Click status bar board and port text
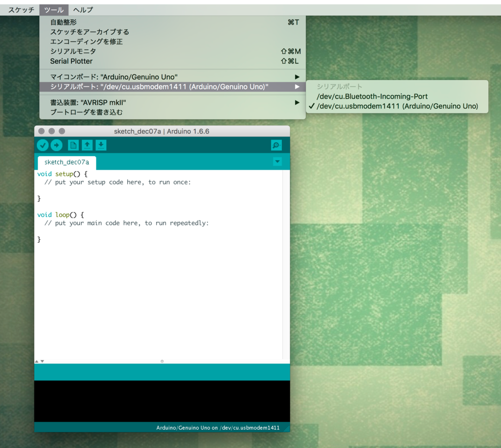501x448 pixels. pyautogui.click(x=218, y=427)
